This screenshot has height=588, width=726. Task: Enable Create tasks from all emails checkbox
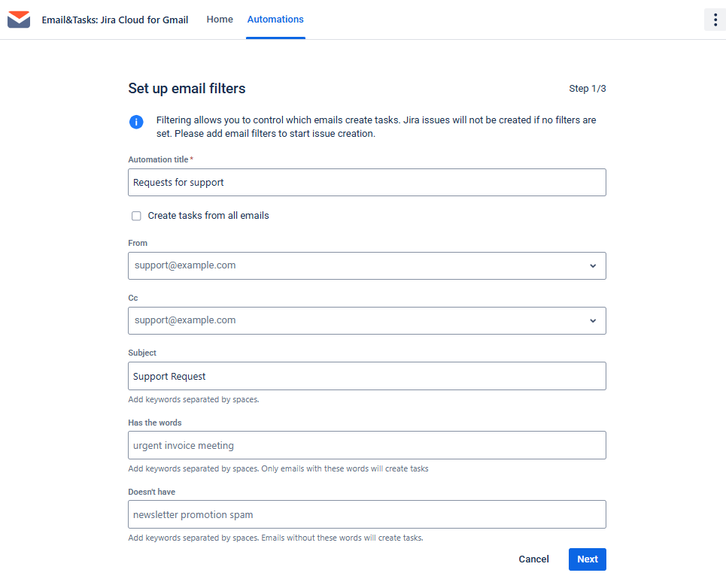pos(136,216)
